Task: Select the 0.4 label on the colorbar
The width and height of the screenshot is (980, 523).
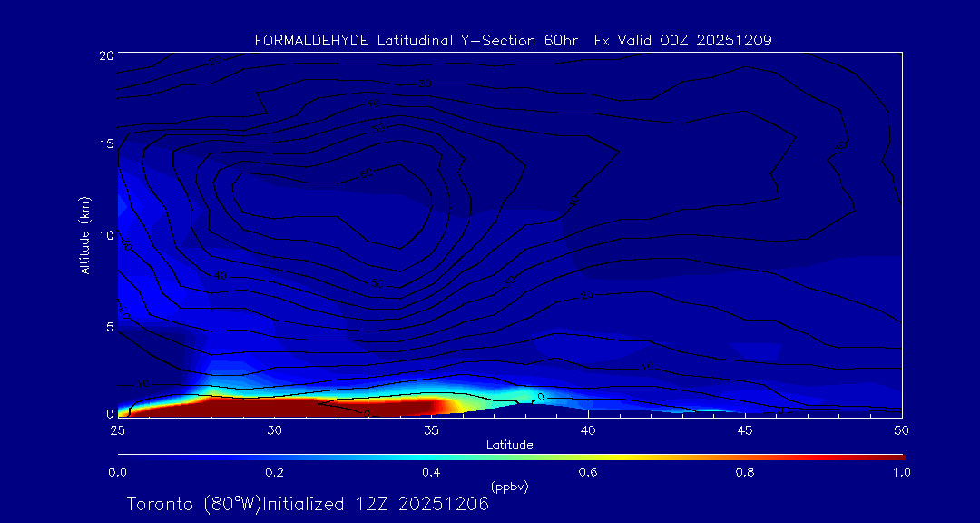Action: (431, 472)
